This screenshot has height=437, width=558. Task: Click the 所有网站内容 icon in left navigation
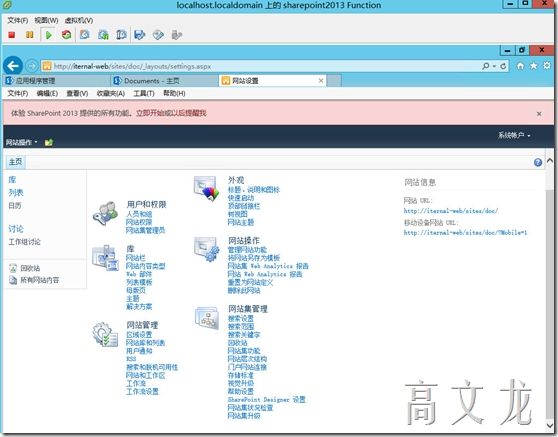(13, 280)
